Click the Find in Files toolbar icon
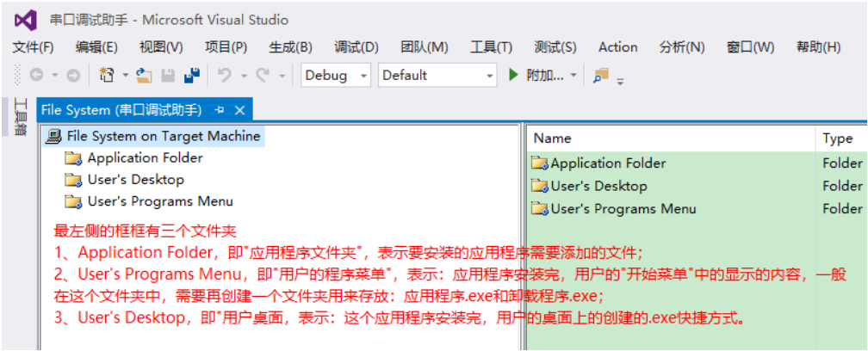 (x=601, y=75)
